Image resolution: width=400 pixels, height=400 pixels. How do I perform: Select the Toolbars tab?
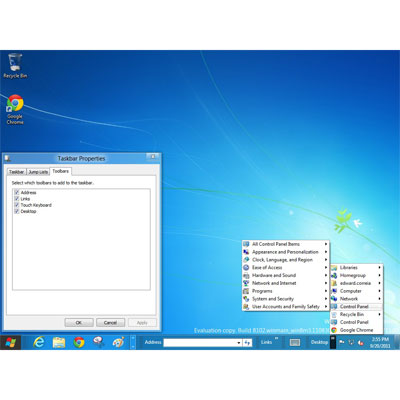(60, 171)
